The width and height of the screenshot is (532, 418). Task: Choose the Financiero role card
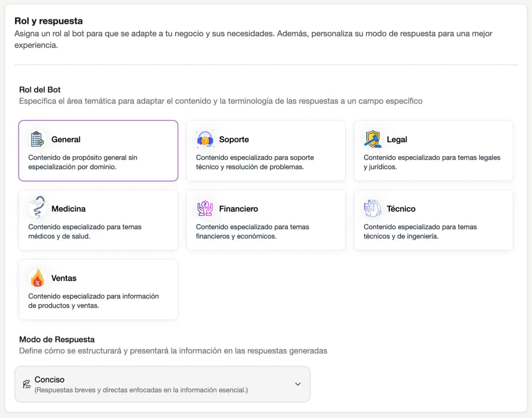point(266,220)
